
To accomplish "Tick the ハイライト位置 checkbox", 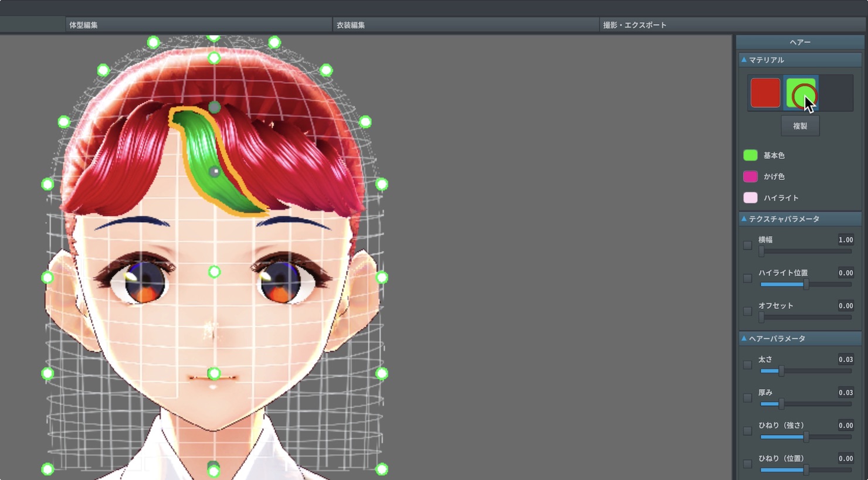I will [747, 278].
